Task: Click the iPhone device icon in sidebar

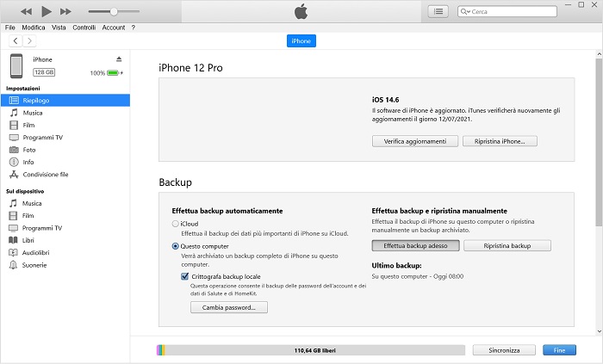Action: (x=16, y=65)
